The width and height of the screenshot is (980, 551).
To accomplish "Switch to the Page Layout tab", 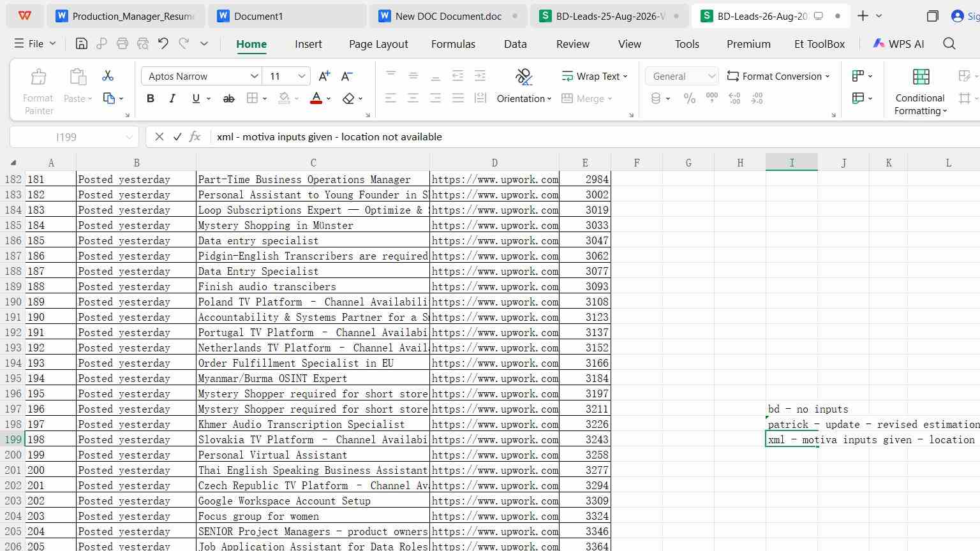I will coord(378,44).
